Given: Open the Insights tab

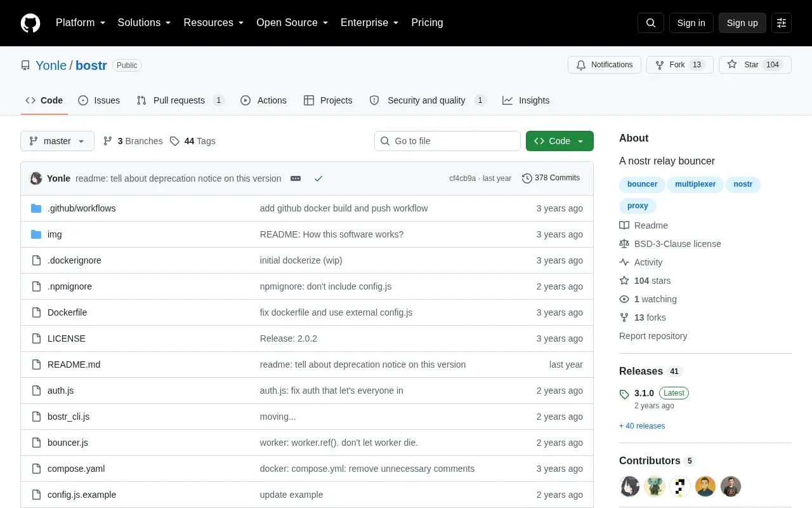Looking at the screenshot, I should click(526, 100).
